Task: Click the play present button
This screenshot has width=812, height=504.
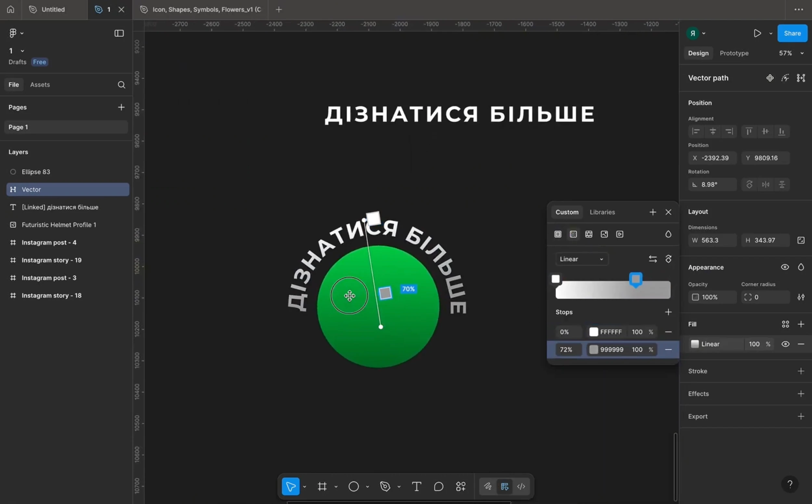Action: [x=757, y=33]
